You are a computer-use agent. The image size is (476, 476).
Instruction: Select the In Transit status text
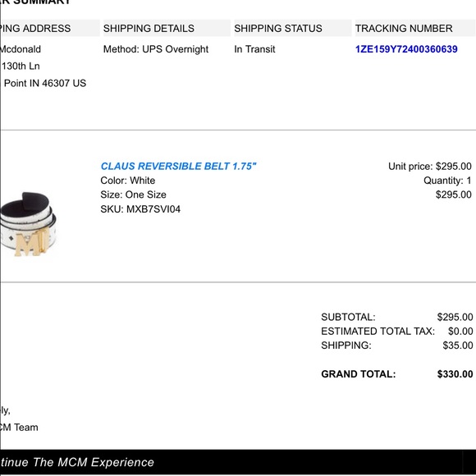(254, 49)
